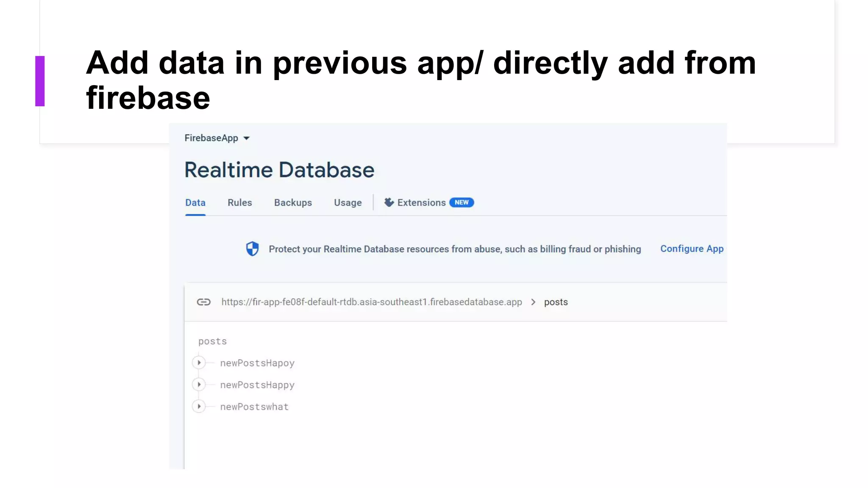Select the posts breadcrumb
868x488 pixels.
(x=556, y=302)
